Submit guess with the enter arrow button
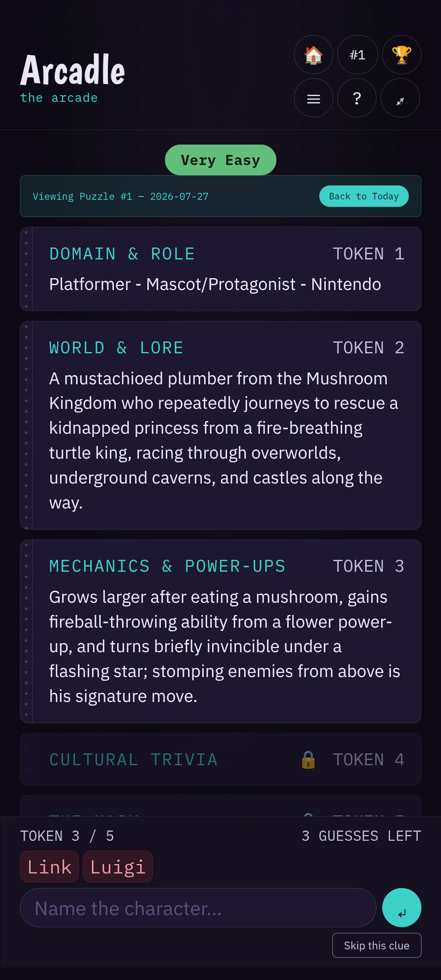 [x=401, y=908]
